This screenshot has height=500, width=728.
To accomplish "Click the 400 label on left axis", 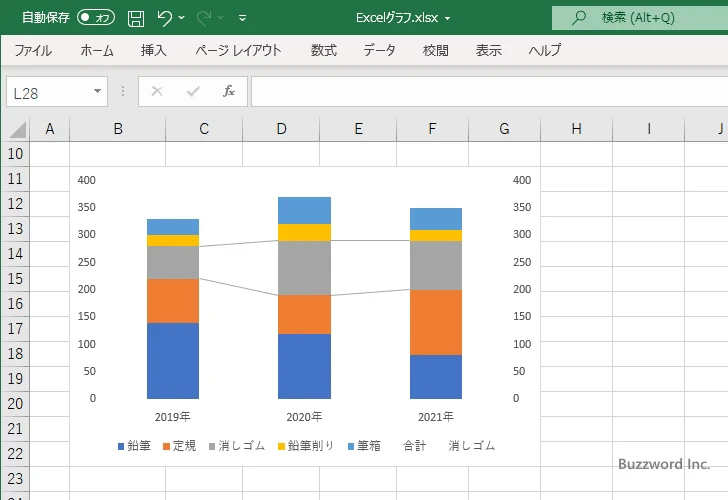I will (86, 180).
